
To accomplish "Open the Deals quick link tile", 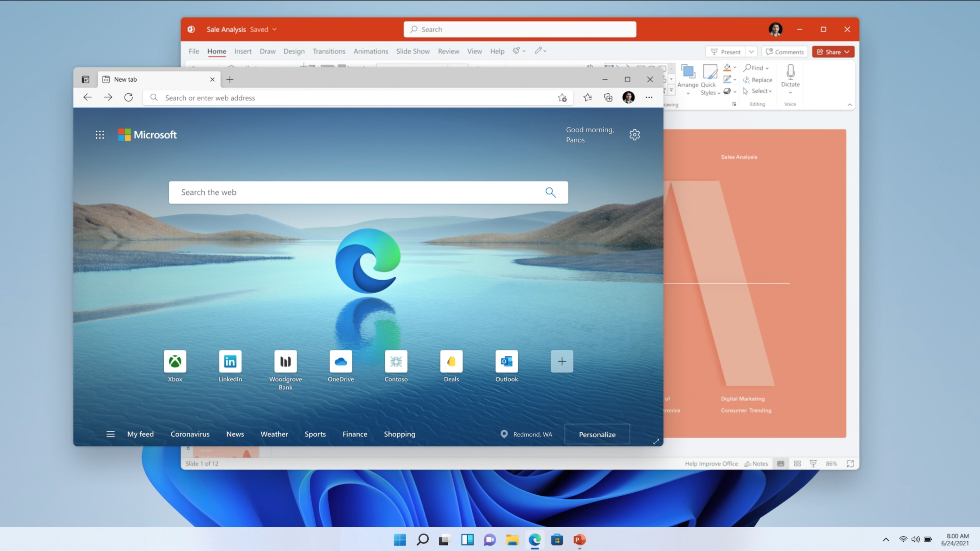I will click(x=451, y=361).
